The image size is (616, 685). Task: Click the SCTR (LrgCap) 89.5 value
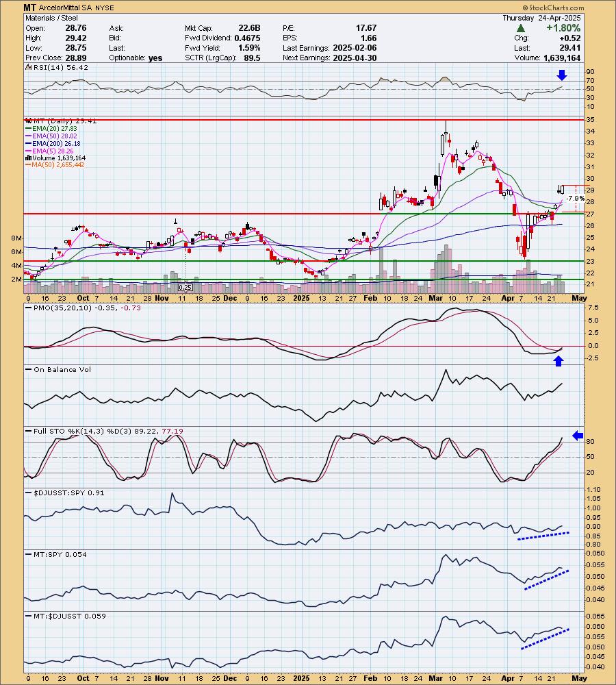(253, 58)
